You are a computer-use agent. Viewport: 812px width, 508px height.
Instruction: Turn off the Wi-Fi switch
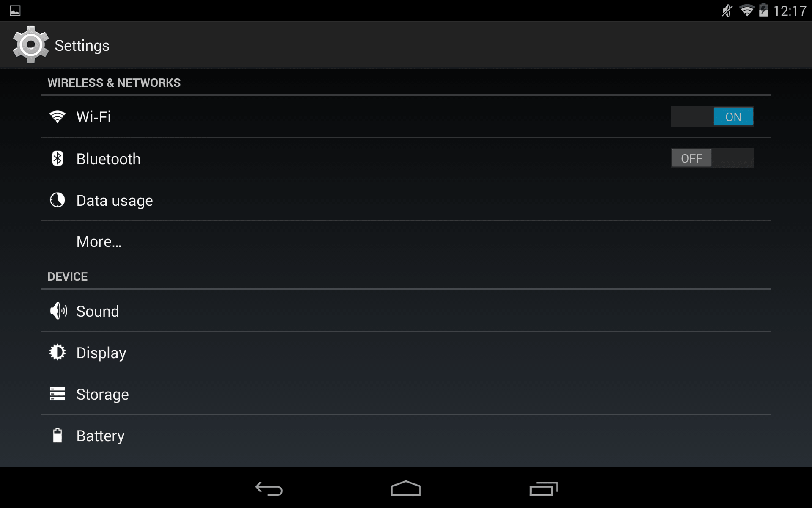coord(712,116)
